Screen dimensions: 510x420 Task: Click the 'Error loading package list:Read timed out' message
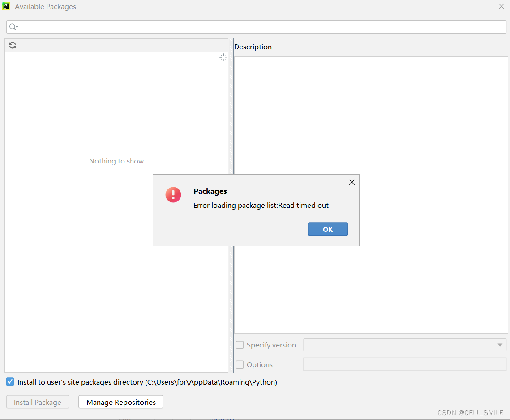click(x=261, y=205)
